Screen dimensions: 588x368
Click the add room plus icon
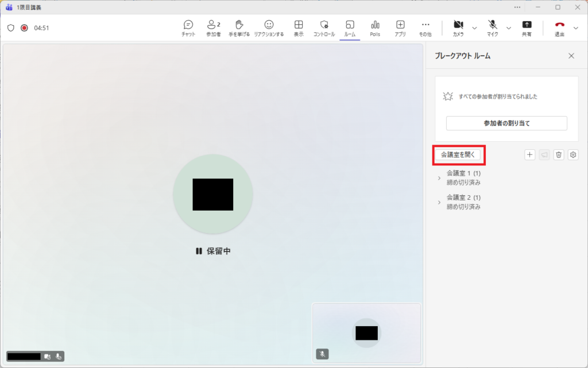coord(530,154)
